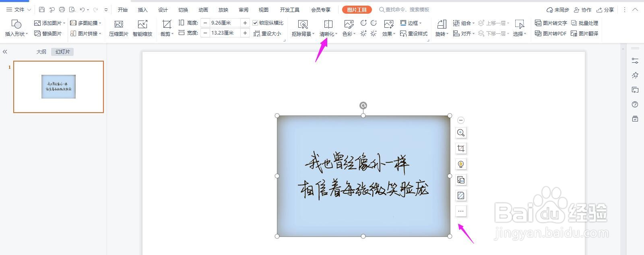The width and height of the screenshot is (644, 255).
Task: Click the width field showing 13.23厘米
Action: point(225,33)
